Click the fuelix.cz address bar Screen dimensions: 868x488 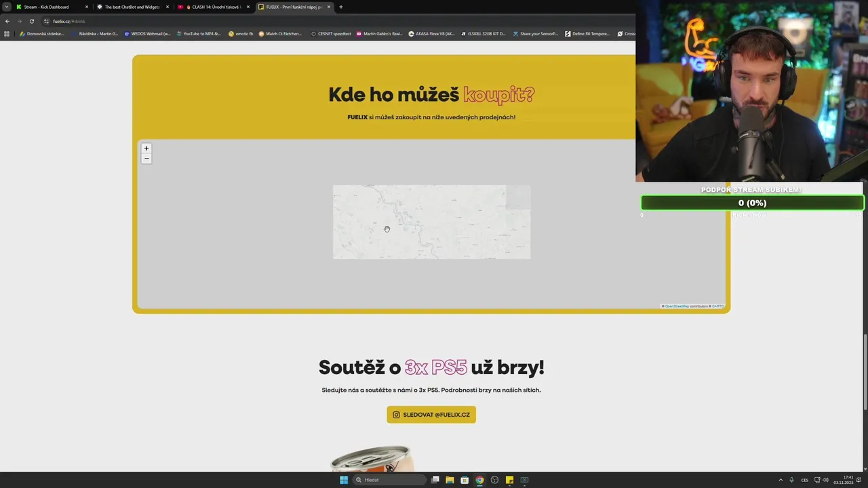pyautogui.click(x=339, y=21)
